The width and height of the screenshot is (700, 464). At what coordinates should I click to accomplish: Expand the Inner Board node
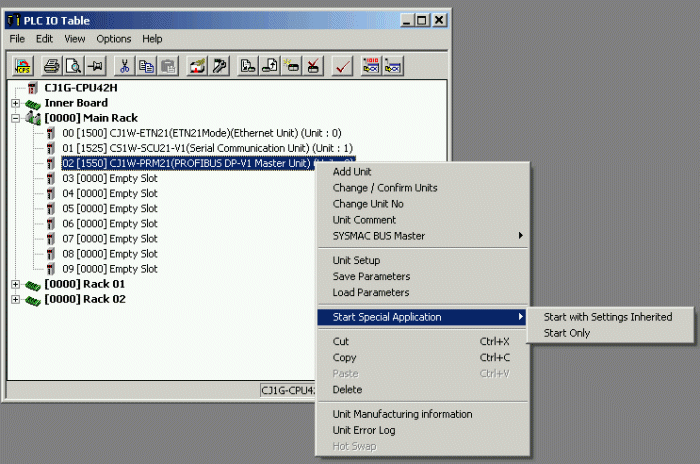[x=15, y=104]
